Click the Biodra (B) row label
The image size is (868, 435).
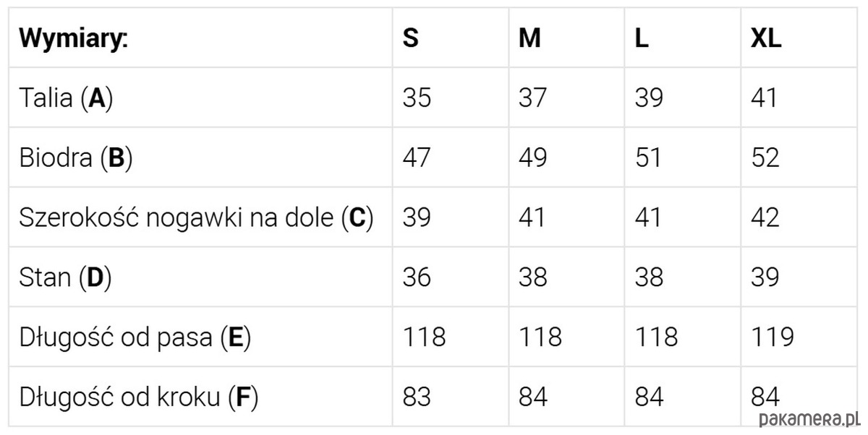pos(76,158)
